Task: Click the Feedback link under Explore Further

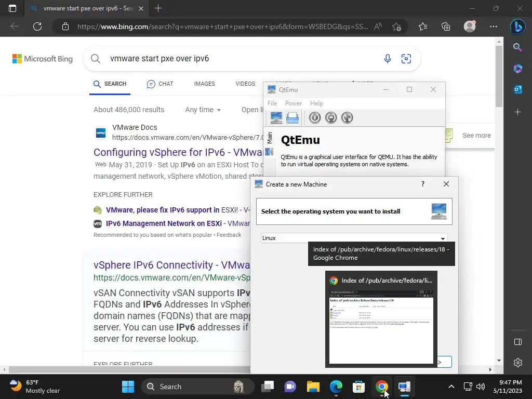Action: click(229, 235)
